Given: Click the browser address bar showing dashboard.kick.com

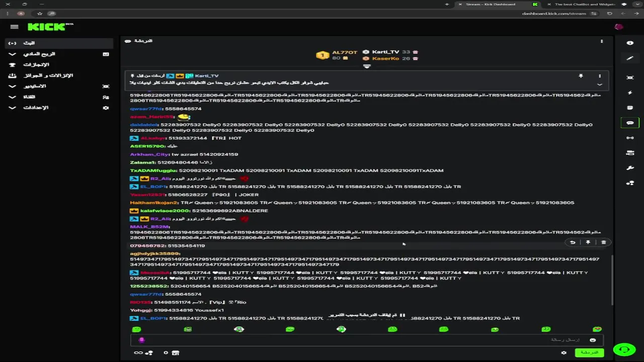Looking at the screenshot, I should pyautogui.click(x=553, y=14).
